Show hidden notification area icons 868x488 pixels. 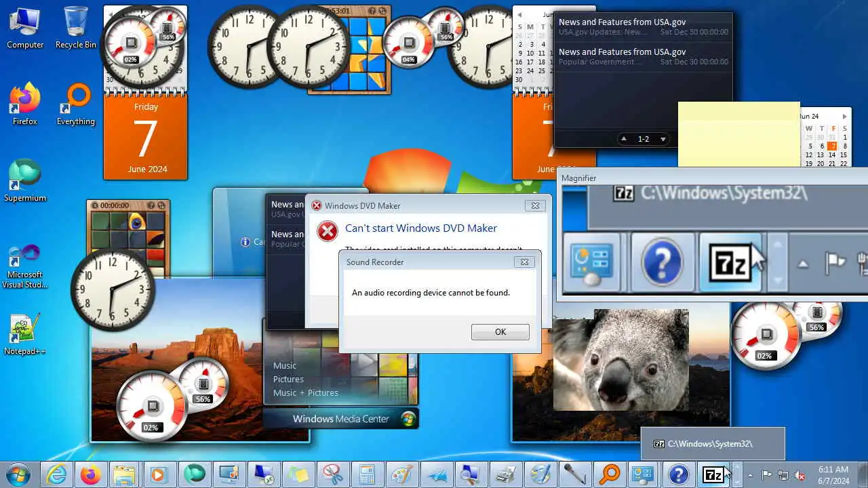click(x=751, y=474)
